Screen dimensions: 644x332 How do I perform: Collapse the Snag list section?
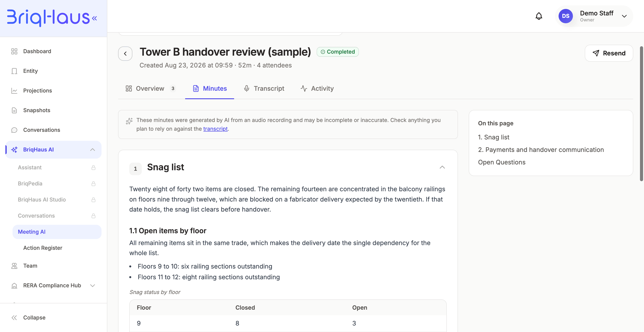point(442,167)
